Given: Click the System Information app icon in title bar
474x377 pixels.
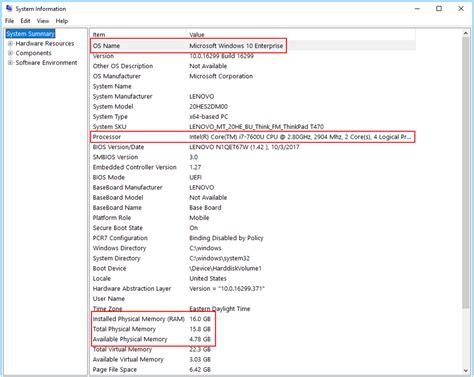Looking at the screenshot, I should (x=9, y=8).
